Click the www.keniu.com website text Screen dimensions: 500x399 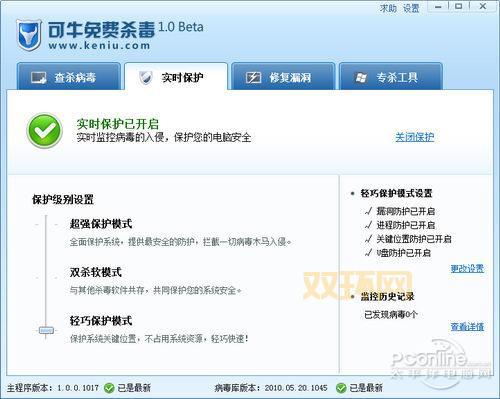tap(99, 45)
